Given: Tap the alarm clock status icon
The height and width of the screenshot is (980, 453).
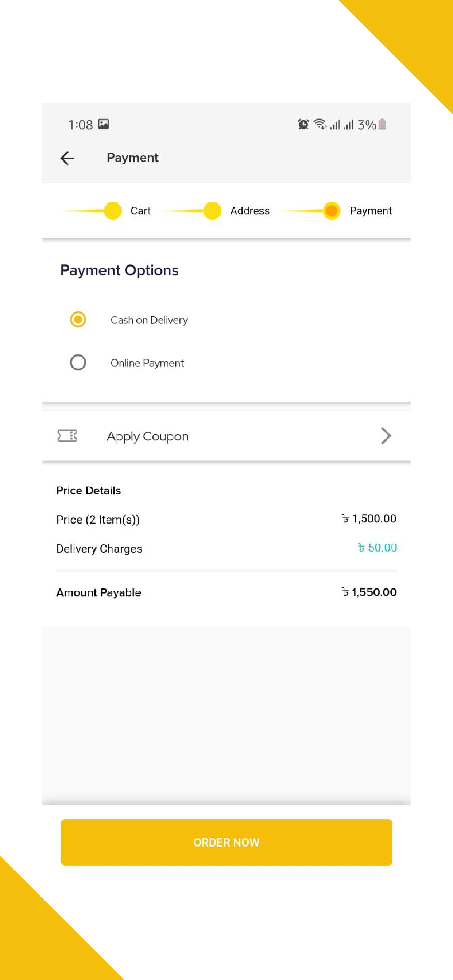Looking at the screenshot, I should coord(303,124).
